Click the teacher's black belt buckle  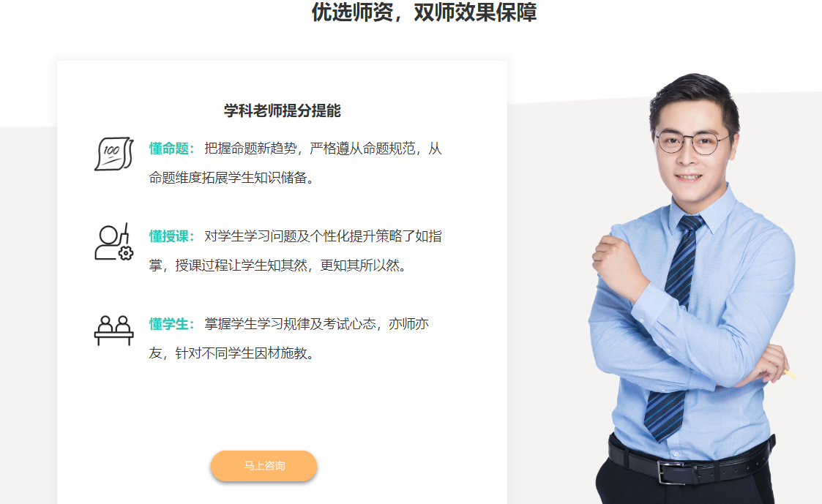(x=670, y=473)
